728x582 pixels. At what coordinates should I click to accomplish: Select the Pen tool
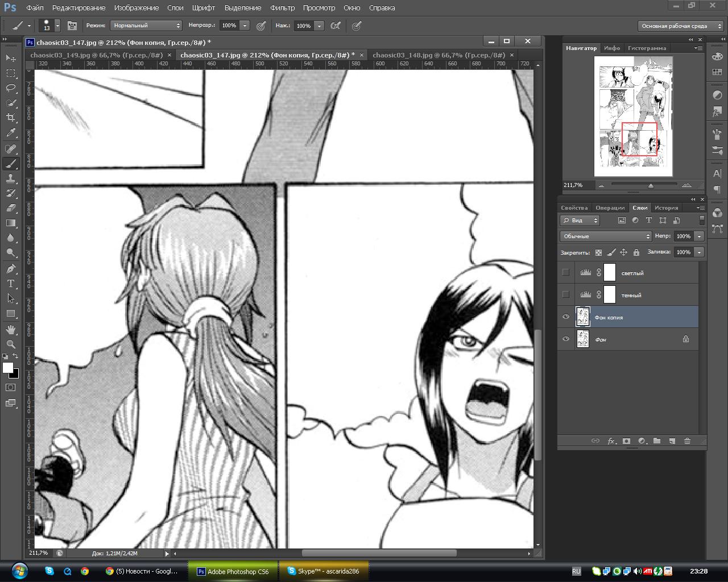pyautogui.click(x=11, y=268)
